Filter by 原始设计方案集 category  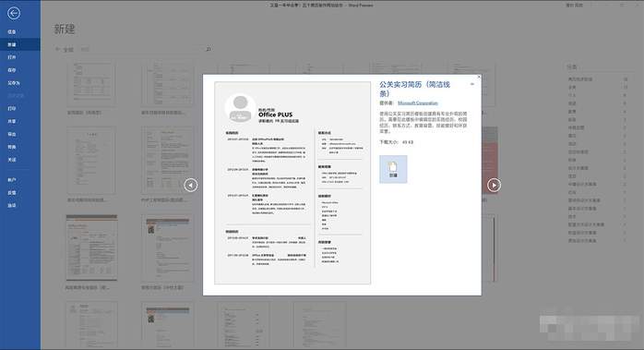click(x=582, y=241)
